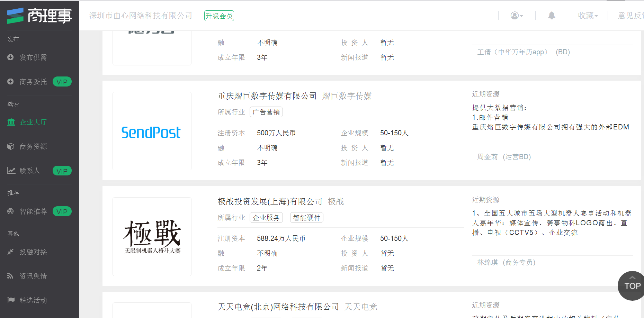
Task: Click the 商理事 logo in sidebar
Action: (x=39, y=16)
